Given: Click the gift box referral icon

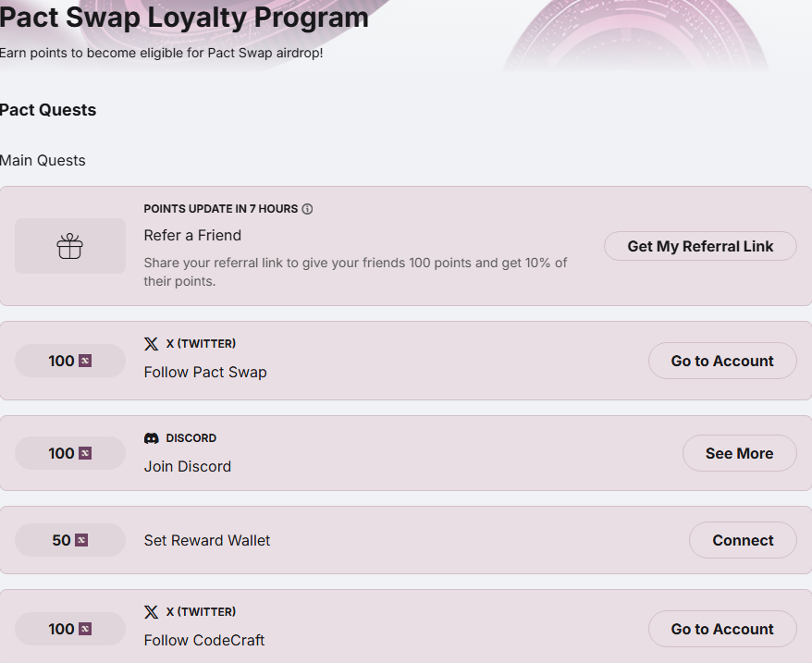Looking at the screenshot, I should pyautogui.click(x=70, y=246).
